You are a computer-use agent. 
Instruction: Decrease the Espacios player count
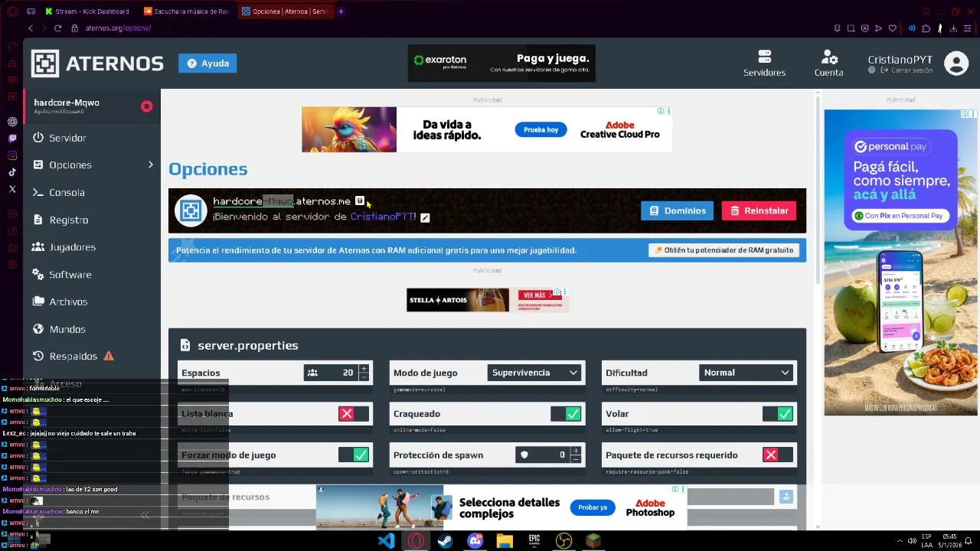click(364, 377)
